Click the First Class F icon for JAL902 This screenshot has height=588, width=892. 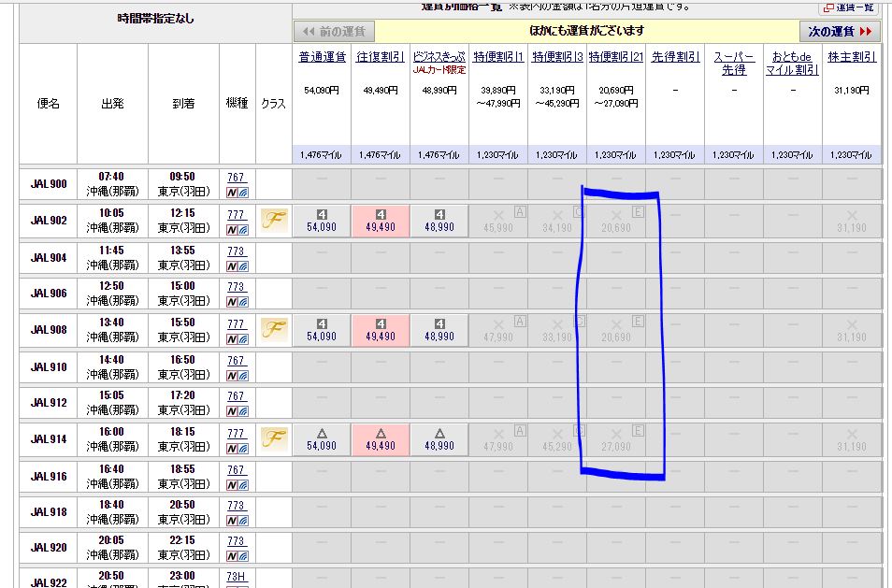(274, 220)
